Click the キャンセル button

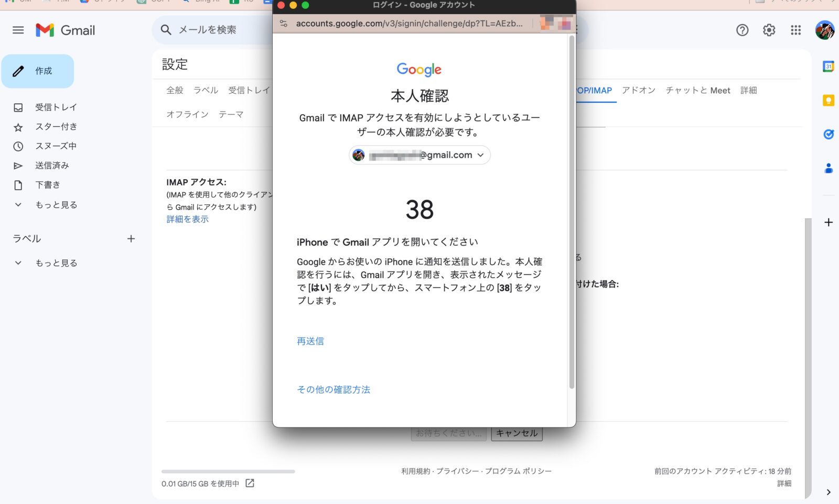(x=517, y=433)
